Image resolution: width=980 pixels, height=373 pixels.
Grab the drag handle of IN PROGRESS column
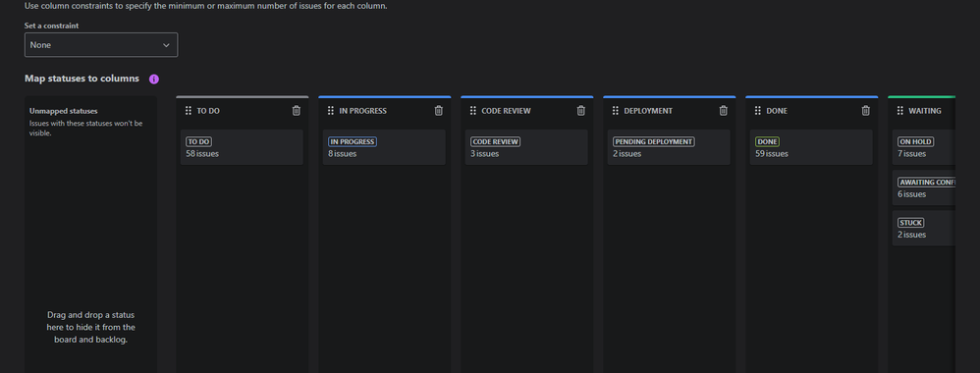pyautogui.click(x=331, y=111)
